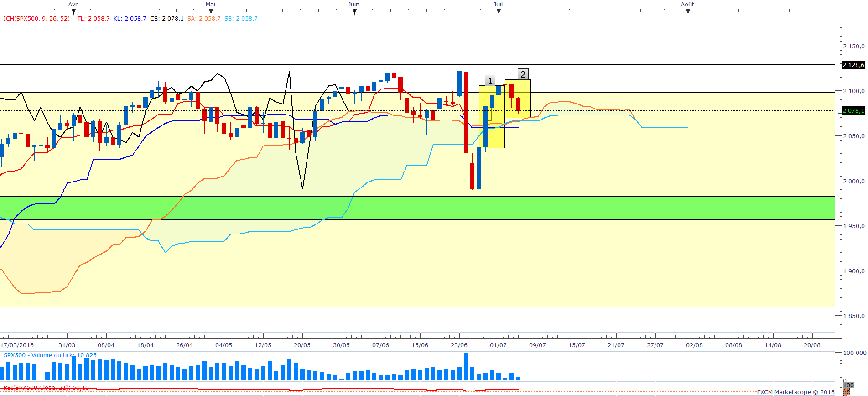868x396 pixels.
Task: Select the SB: 2 058,7 Senkou B value
Action: point(241,19)
